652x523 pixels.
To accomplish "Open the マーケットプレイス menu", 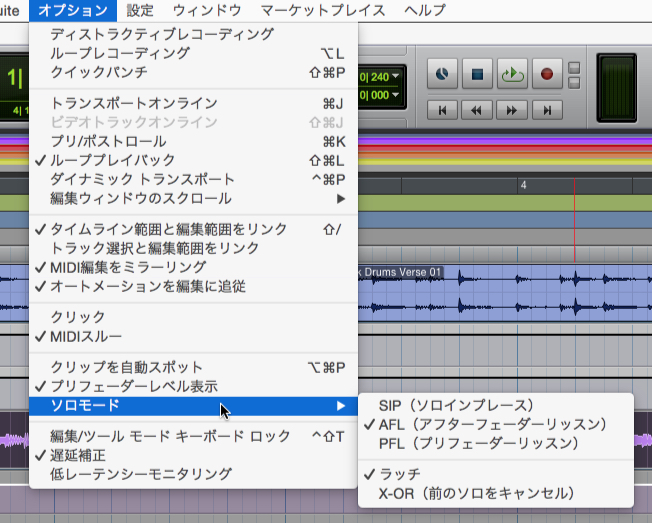I will (x=323, y=10).
